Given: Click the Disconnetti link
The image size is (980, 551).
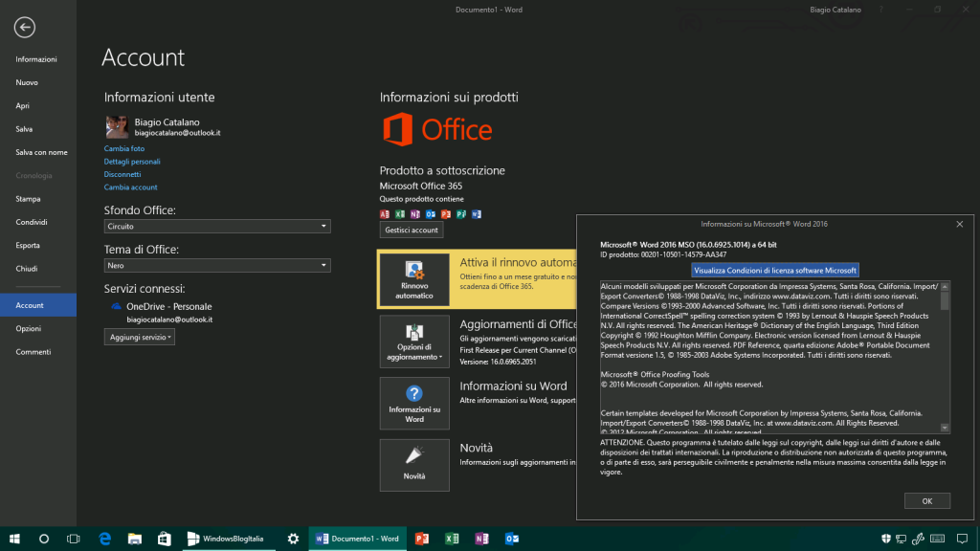Looking at the screenshot, I should tap(122, 174).
